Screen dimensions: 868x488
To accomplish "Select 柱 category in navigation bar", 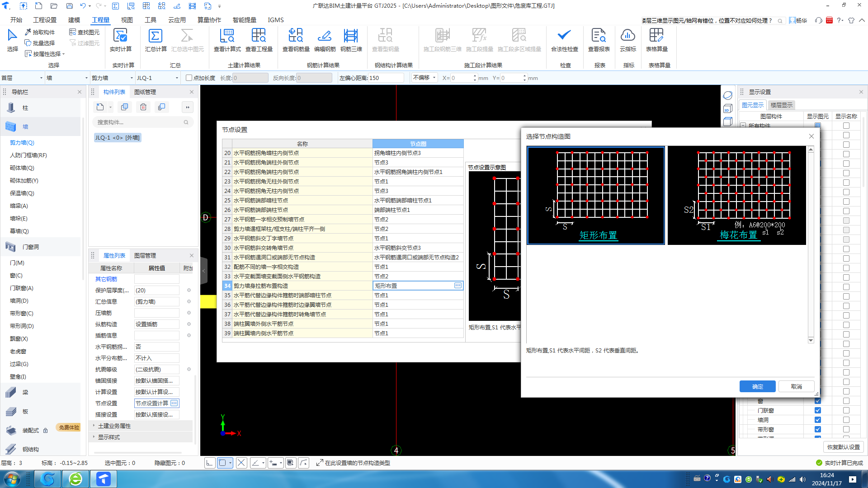I will pyautogui.click(x=41, y=108).
